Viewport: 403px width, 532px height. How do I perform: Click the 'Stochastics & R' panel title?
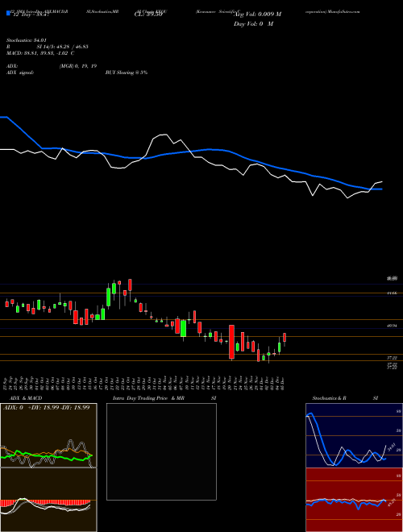click(329, 398)
